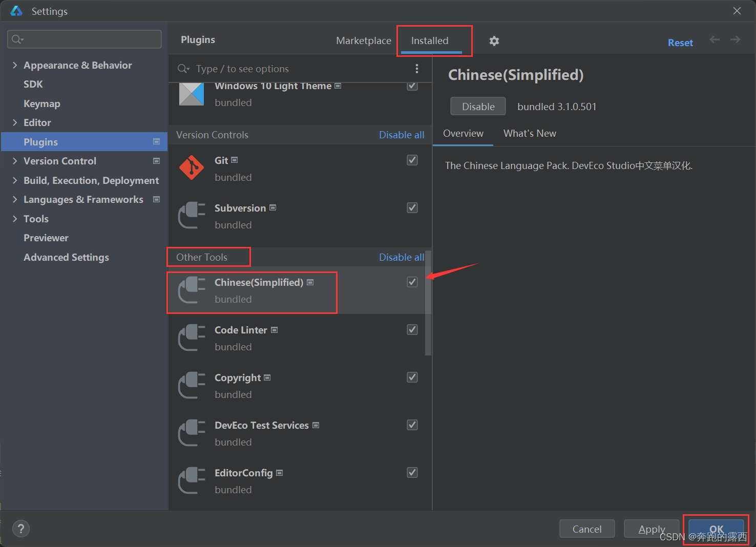Image resolution: width=756 pixels, height=547 pixels.
Task: Open plugin settings gear menu
Action: [x=494, y=41]
